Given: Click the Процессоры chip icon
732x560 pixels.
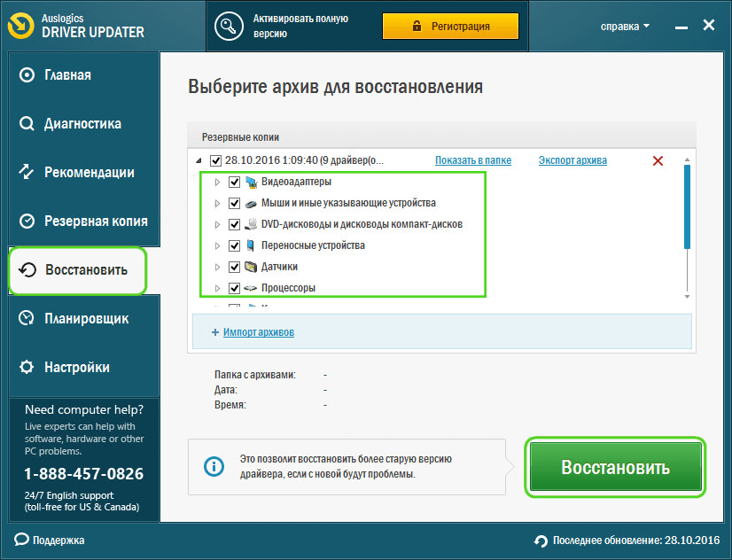Looking at the screenshot, I should (x=251, y=288).
